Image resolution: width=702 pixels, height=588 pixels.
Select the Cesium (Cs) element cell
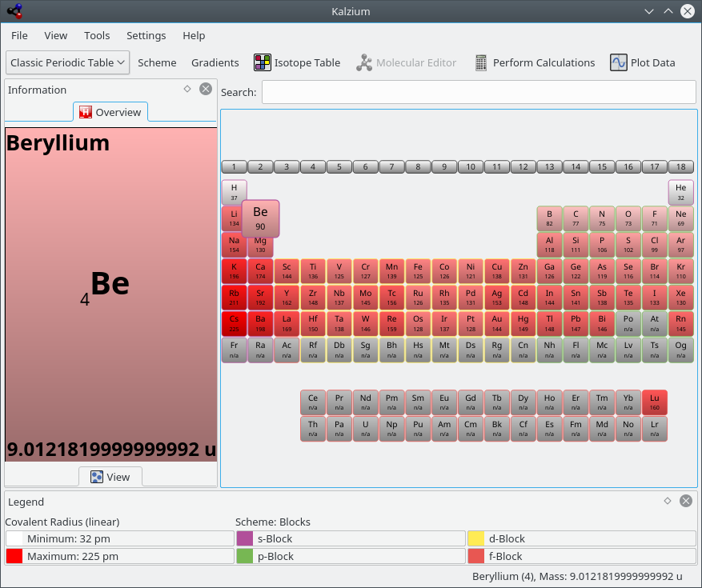point(235,323)
